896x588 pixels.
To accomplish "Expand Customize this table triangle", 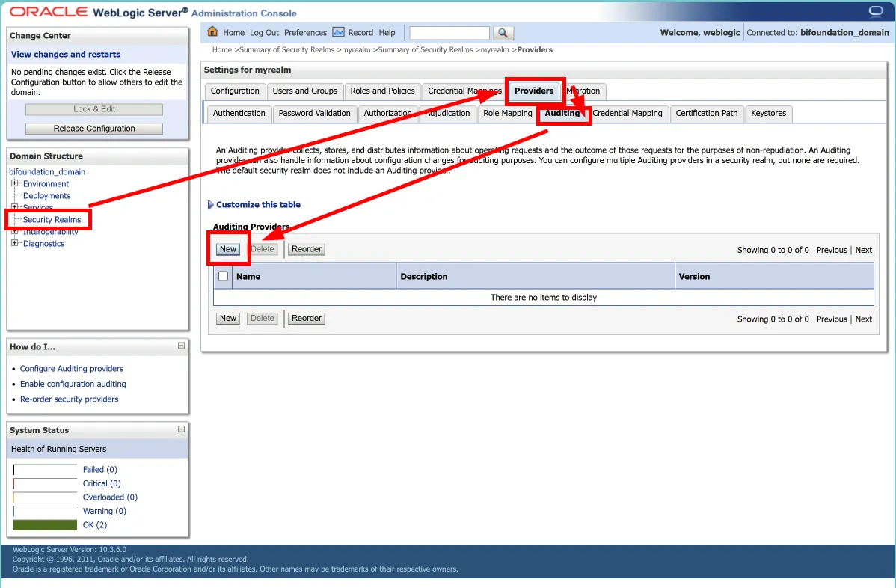I will coord(210,204).
